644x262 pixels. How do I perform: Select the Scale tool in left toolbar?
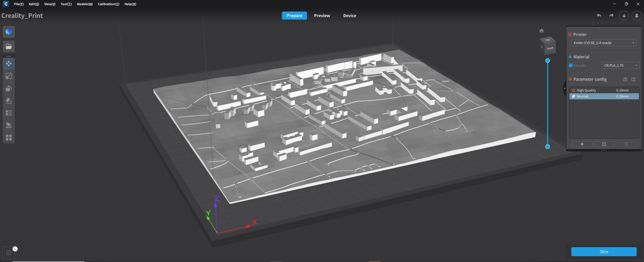(x=9, y=76)
